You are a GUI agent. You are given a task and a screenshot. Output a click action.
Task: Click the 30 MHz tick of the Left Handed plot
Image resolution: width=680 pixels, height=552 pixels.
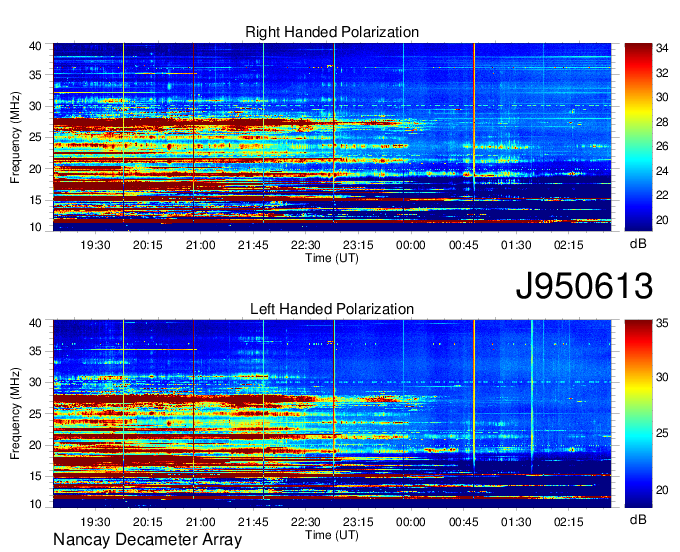pos(36,382)
